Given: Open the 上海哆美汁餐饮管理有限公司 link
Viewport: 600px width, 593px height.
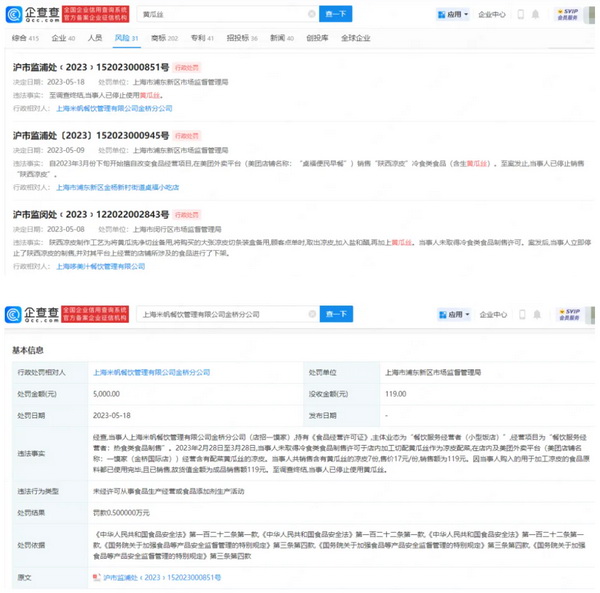Looking at the screenshot, I should pos(101,266).
